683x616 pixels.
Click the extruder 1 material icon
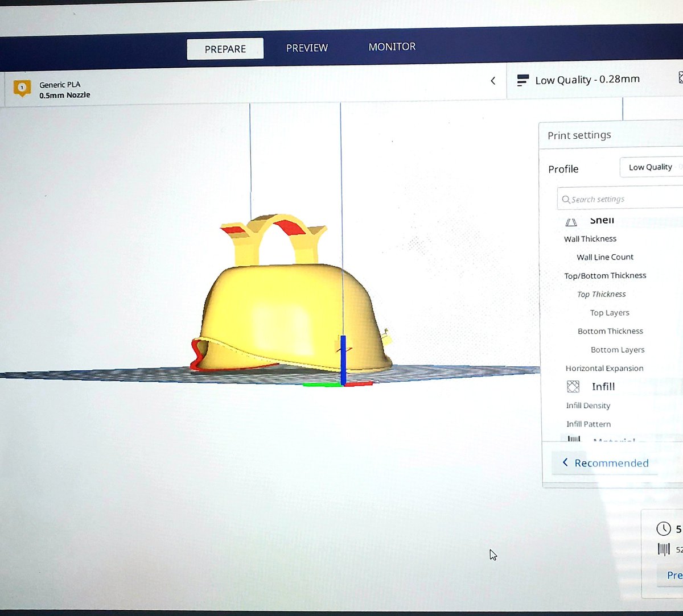coord(22,88)
